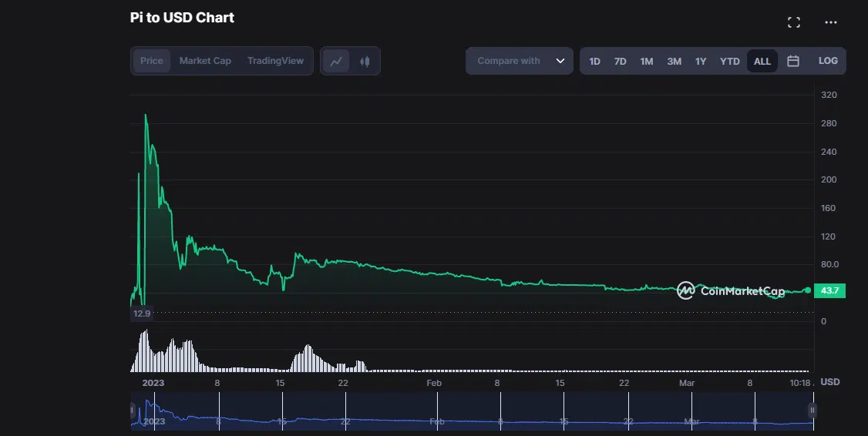Switch to candlestick chart icon
The height and width of the screenshot is (436, 868).
[x=365, y=61]
